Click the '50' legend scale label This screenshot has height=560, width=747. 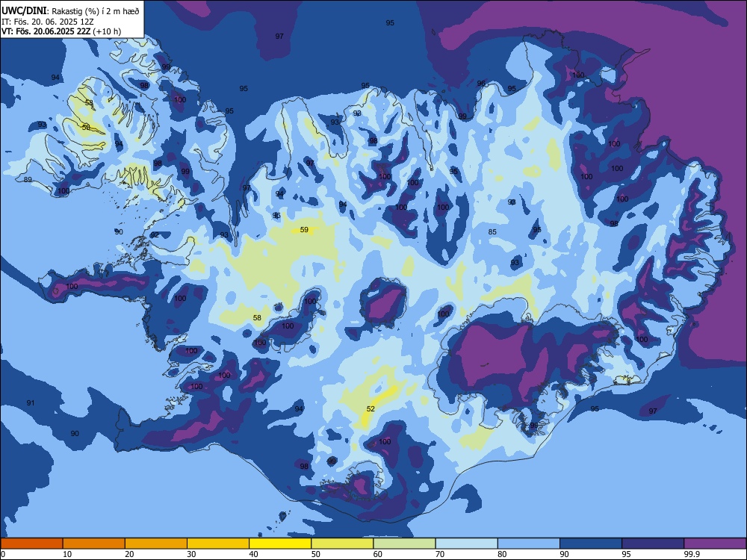pos(315,554)
